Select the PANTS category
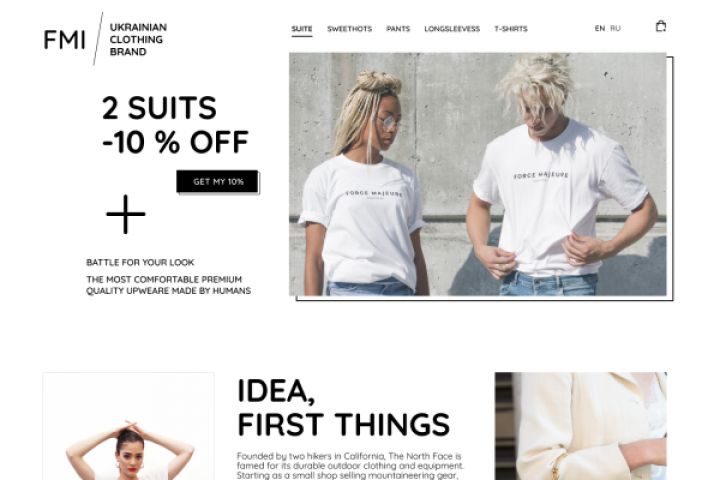 click(x=398, y=29)
